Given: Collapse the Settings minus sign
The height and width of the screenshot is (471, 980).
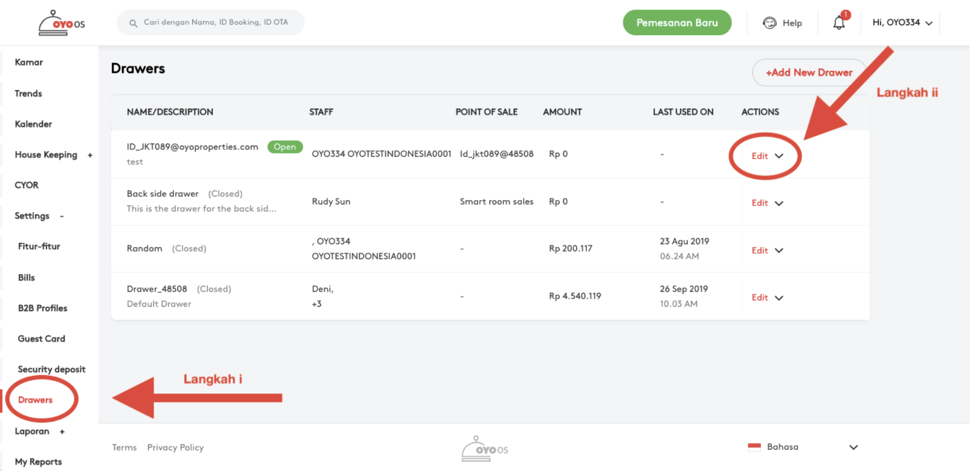Looking at the screenshot, I should tap(62, 216).
